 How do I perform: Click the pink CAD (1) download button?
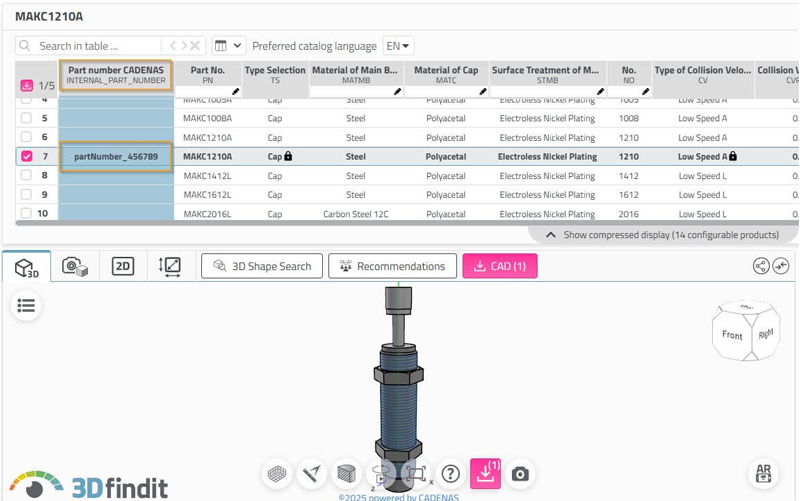[x=500, y=266]
